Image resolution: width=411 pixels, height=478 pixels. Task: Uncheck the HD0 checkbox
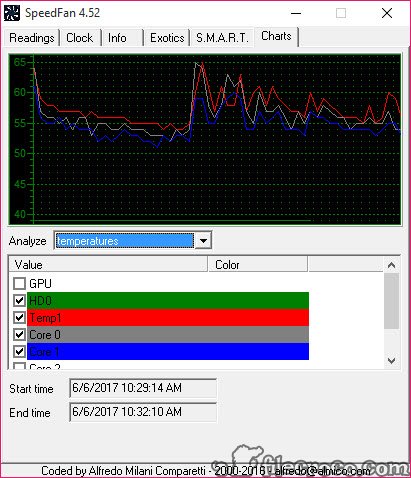coord(19,300)
